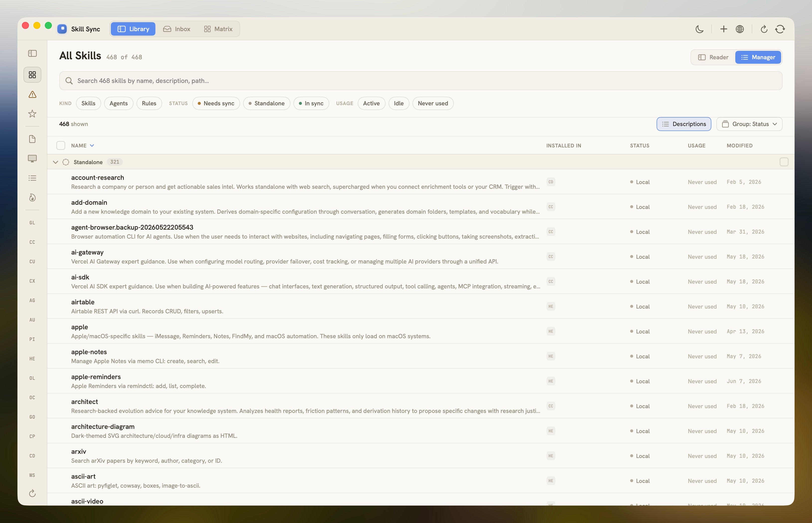Select the apple-reminders skill

420,381
